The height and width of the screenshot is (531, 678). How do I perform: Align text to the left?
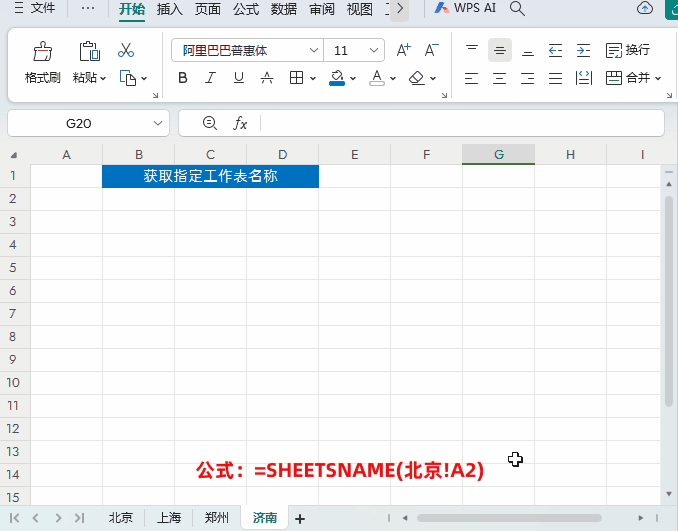pos(471,78)
